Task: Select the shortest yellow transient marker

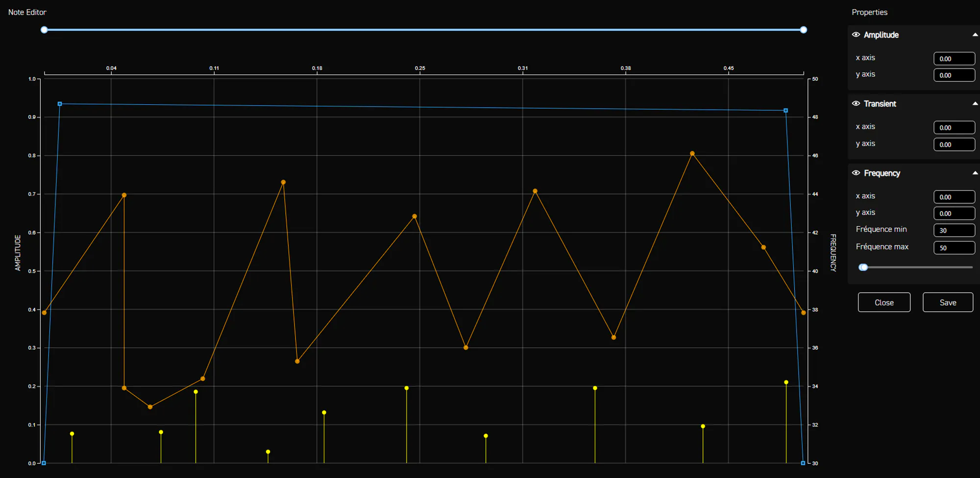Action: [x=268, y=452]
